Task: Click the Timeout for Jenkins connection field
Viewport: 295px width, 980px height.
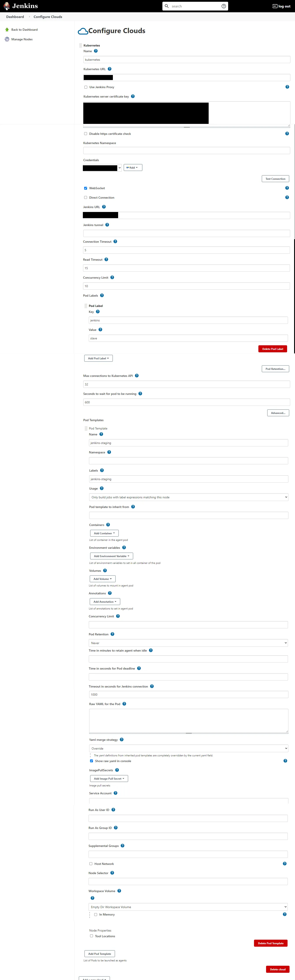Action: click(188, 695)
